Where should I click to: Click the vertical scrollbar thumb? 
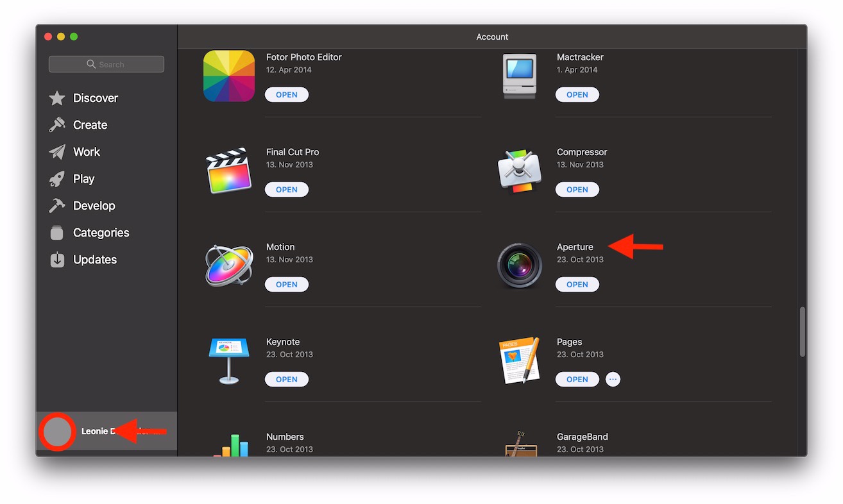coord(802,332)
